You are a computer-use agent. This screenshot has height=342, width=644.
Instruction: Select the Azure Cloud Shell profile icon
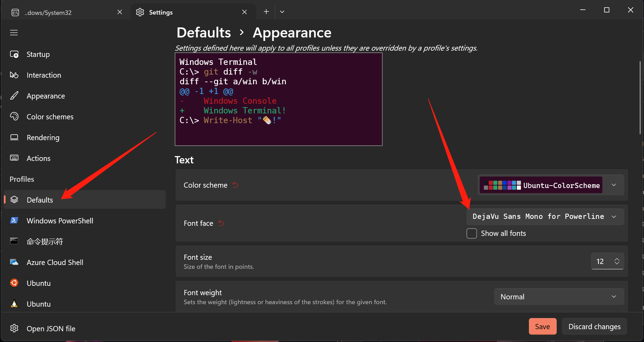(14, 262)
